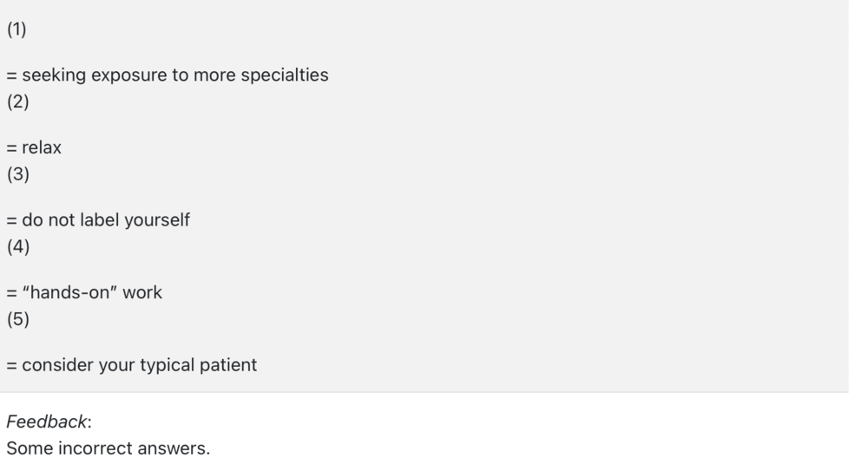This screenshot has width=868, height=464.
Task: Click the word "yourself" in answer three
Action: click(157, 220)
